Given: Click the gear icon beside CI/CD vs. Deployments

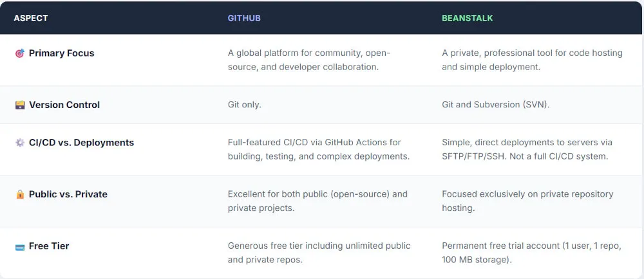Looking at the screenshot, I should 20,143.
